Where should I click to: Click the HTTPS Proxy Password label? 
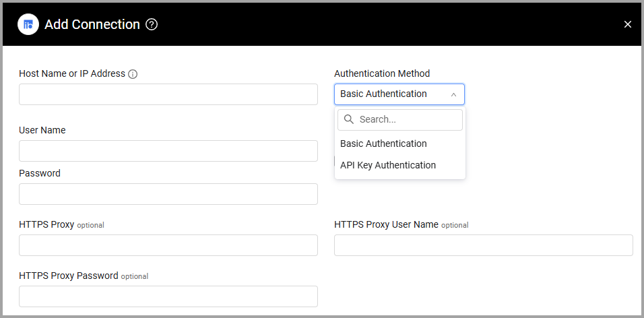69,276
